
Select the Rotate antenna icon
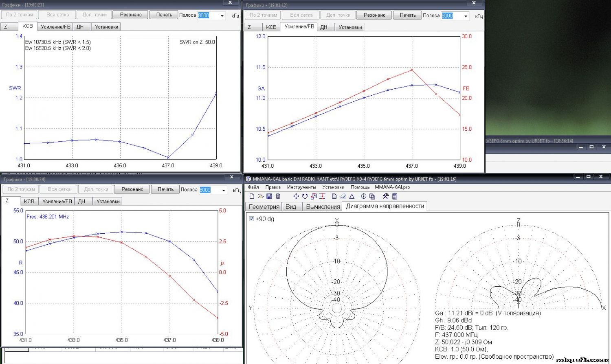point(305,196)
